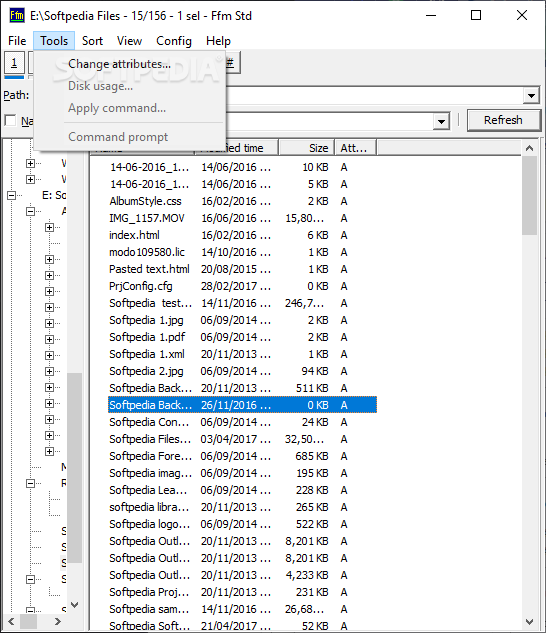Close the open Tools menu
Viewport: 546px width, 633px height.
pyautogui.click(x=54, y=41)
